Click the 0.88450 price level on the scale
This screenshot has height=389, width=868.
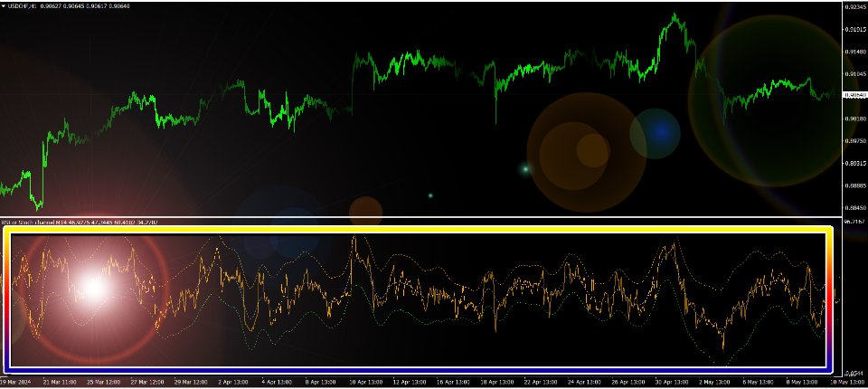pos(854,208)
